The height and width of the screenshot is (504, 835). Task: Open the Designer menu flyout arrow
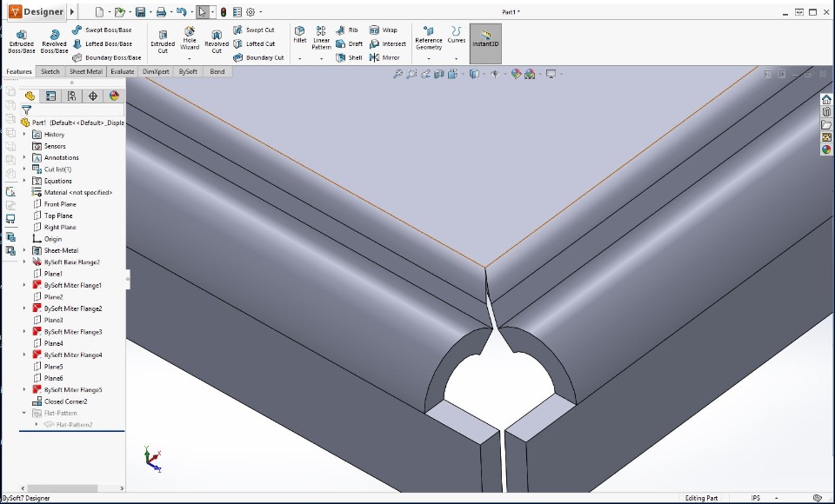(72, 11)
